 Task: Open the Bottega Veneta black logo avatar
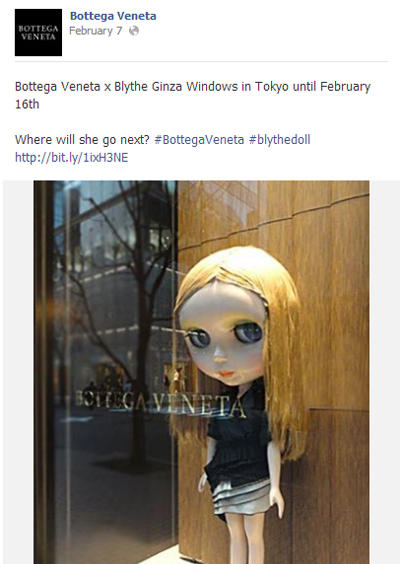click(38, 32)
